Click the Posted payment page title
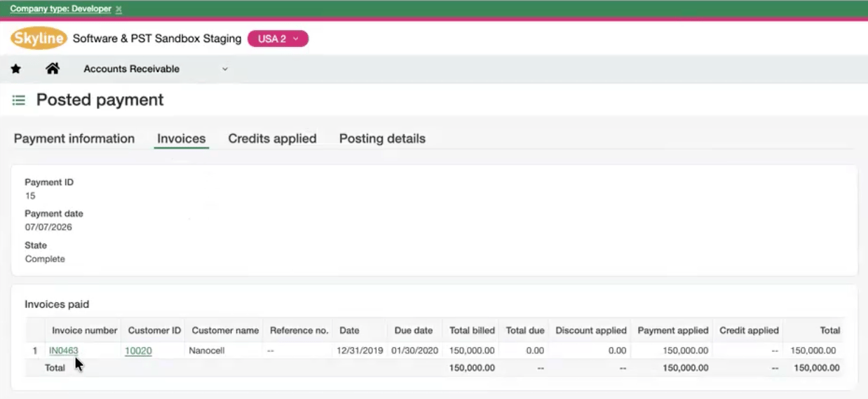This screenshot has width=868, height=399. tap(100, 100)
